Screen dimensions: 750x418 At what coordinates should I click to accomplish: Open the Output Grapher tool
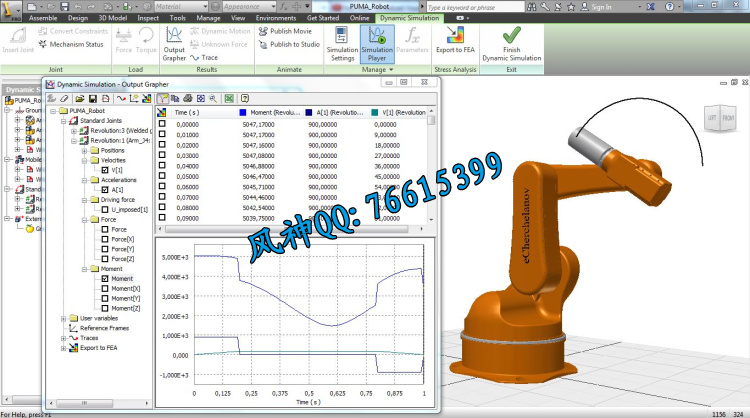point(174,44)
